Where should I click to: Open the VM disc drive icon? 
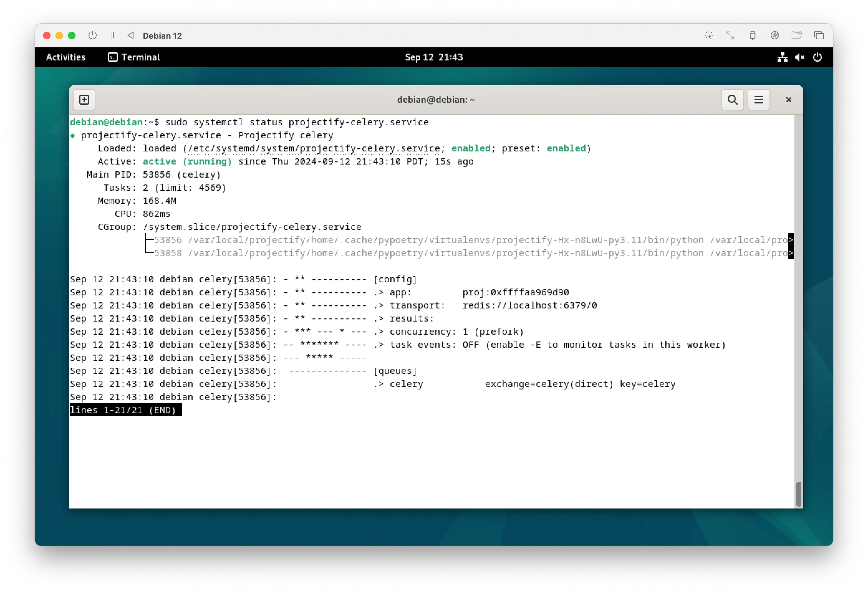click(774, 36)
